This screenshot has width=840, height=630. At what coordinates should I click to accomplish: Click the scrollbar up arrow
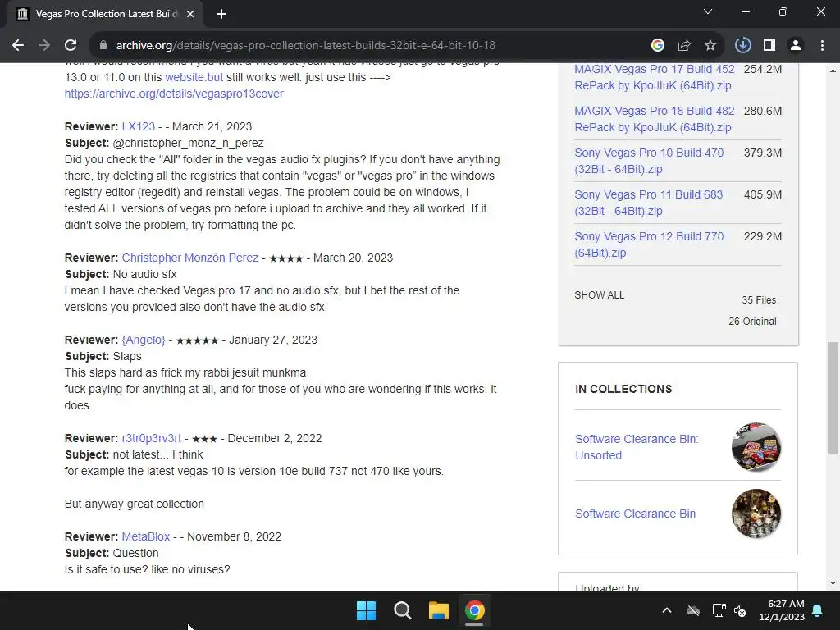click(833, 71)
